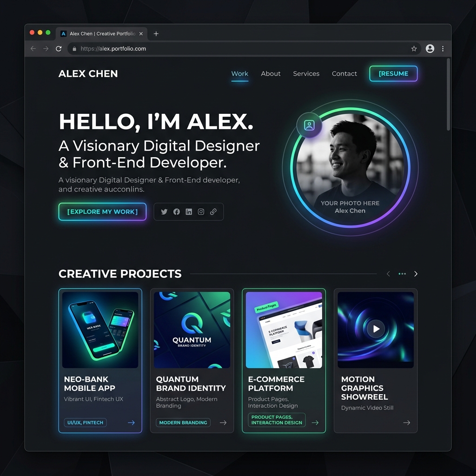The height and width of the screenshot is (476, 476).
Task: Open Alex's LinkedIn profile icon
Action: pos(189,212)
